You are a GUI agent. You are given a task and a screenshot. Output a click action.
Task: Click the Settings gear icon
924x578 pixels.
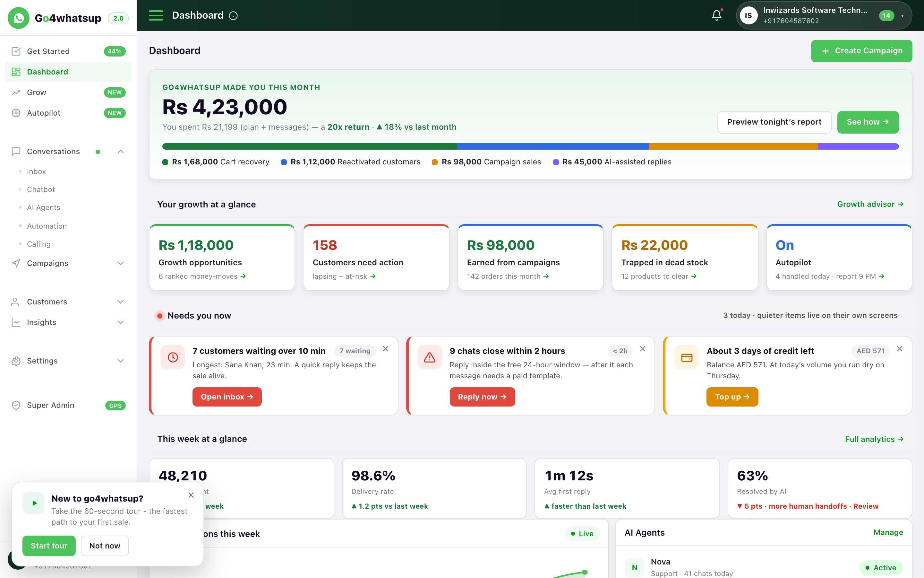(x=16, y=361)
